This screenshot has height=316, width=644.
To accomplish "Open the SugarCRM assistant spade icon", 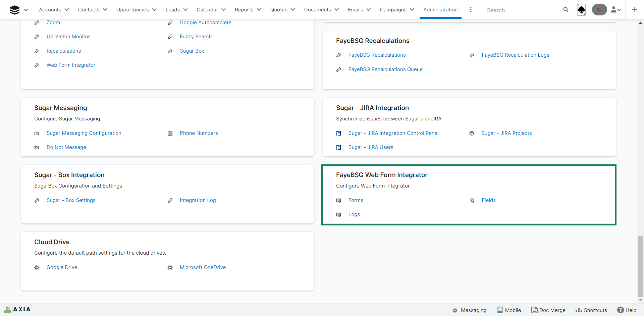I will 581,10.
